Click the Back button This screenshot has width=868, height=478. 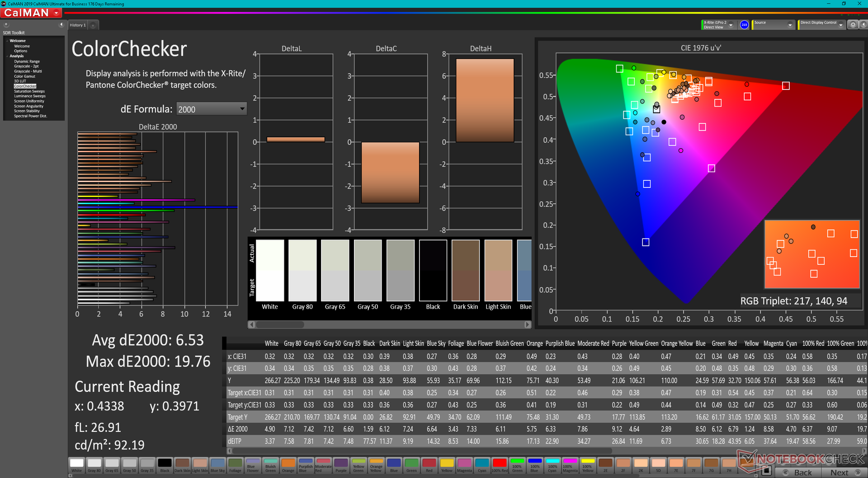click(798, 472)
